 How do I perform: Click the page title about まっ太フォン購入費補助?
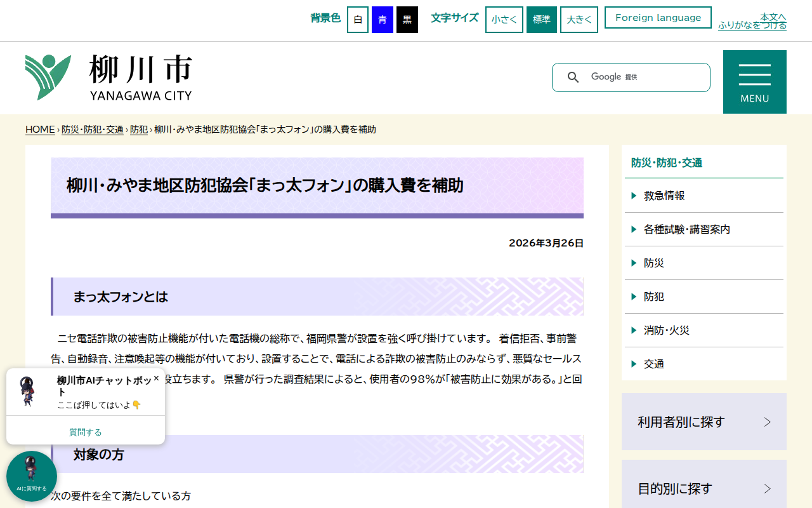[x=265, y=185]
